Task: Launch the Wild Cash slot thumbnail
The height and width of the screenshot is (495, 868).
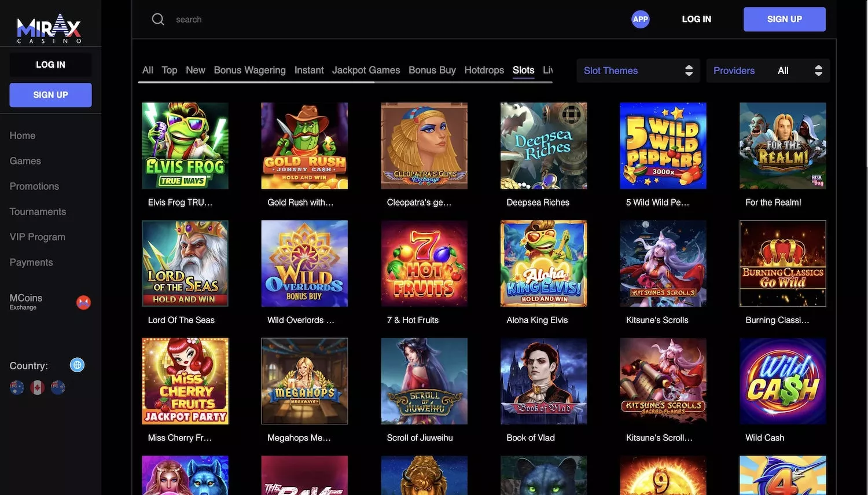Action: point(782,382)
